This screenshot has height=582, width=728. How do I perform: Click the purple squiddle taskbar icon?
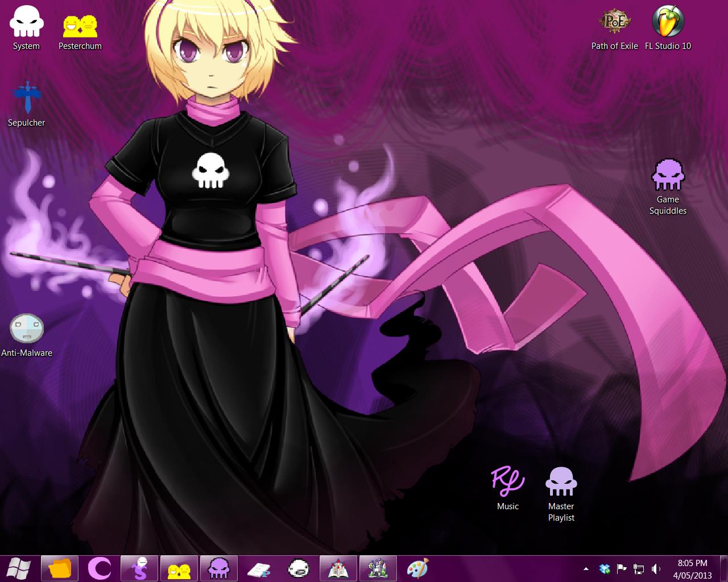[x=219, y=568]
